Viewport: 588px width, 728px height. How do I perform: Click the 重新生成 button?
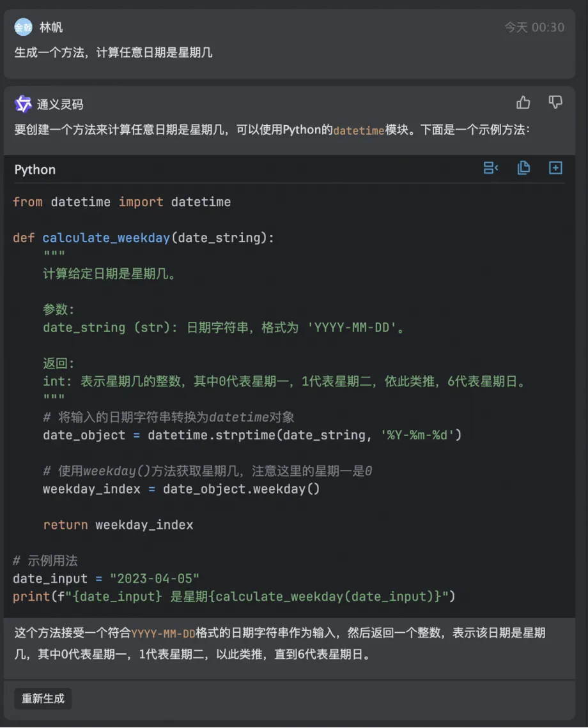43,698
